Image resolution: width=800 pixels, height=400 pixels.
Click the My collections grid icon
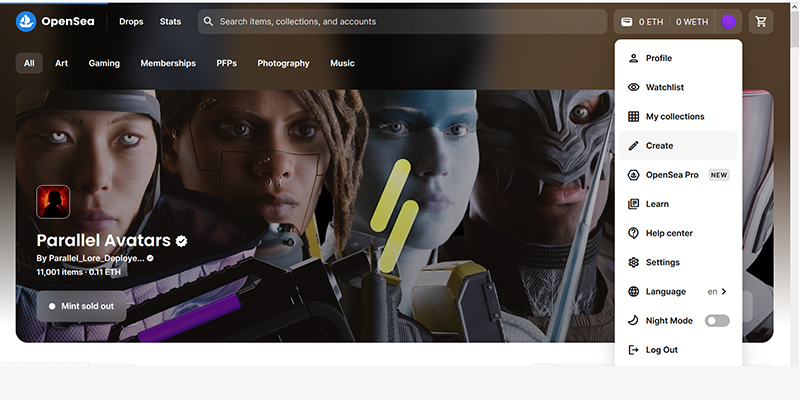(633, 116)
